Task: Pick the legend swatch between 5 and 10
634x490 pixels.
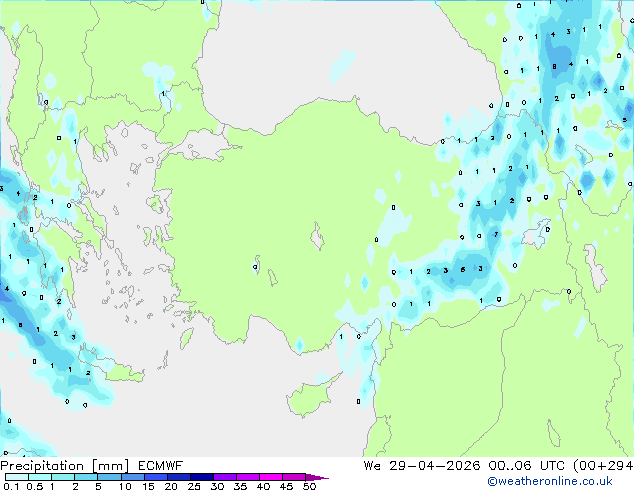Action: pos(109,477)
